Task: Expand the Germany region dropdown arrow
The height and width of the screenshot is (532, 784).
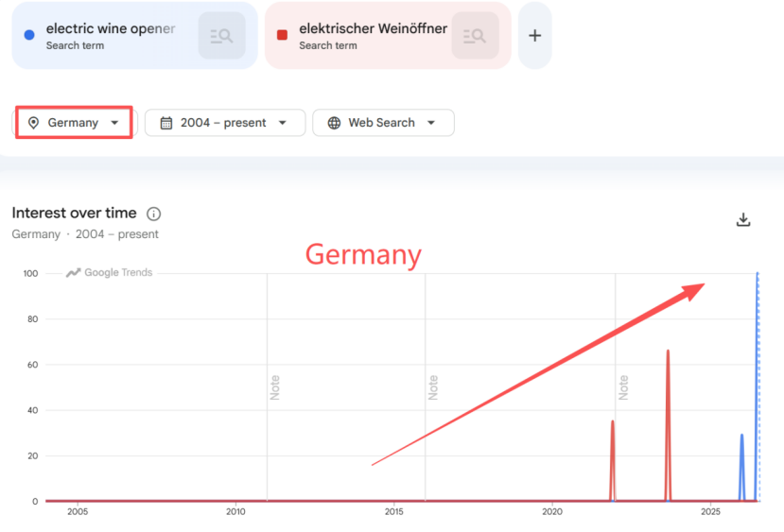Action: 114,123
